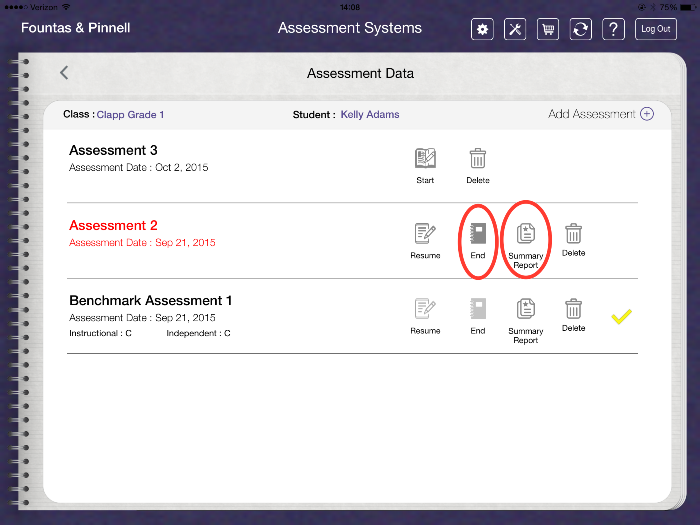Tap the Add Assessment label

coord(592,114)
